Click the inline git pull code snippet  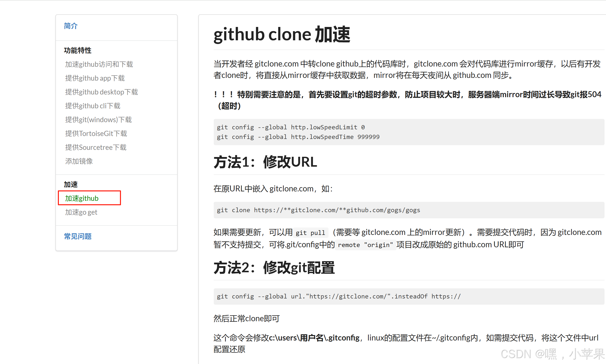coord(310,233)
